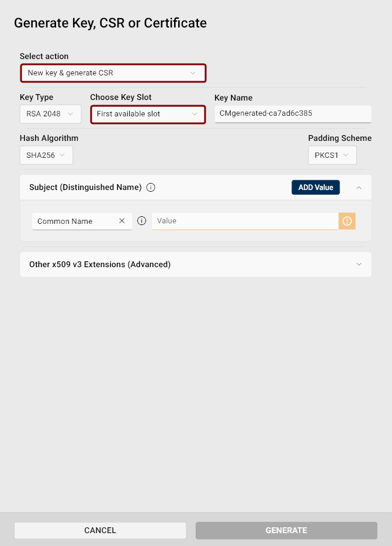Open the First available slot dropdown
The image size is (392, 546).
(x=148, y=114)
